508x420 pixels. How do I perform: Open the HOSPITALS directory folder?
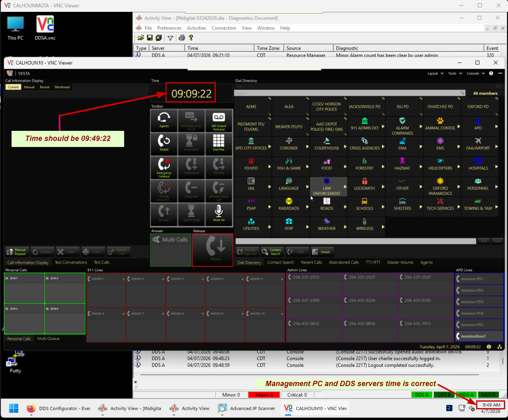478,164
